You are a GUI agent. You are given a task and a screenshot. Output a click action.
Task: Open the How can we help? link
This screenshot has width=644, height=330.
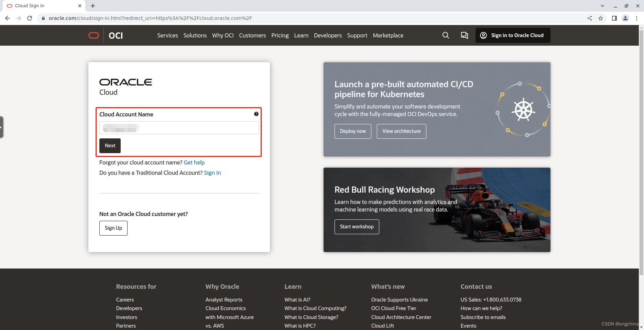pos(481,308)
